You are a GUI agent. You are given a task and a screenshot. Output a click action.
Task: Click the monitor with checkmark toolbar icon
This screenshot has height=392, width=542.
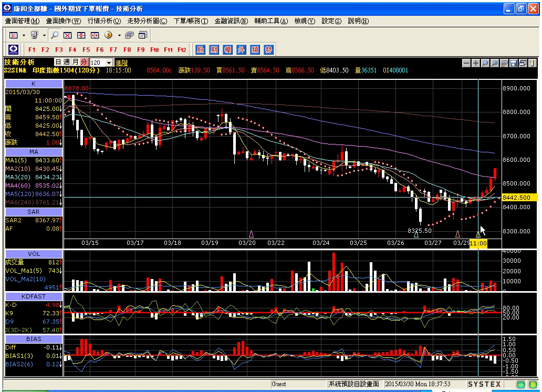point(34,35)
